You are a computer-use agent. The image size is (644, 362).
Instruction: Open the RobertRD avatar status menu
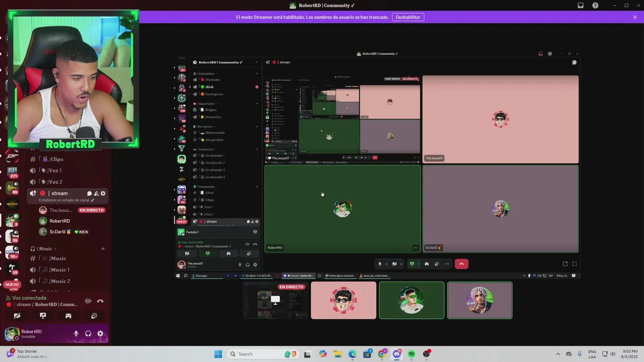(x=12, y=334)
